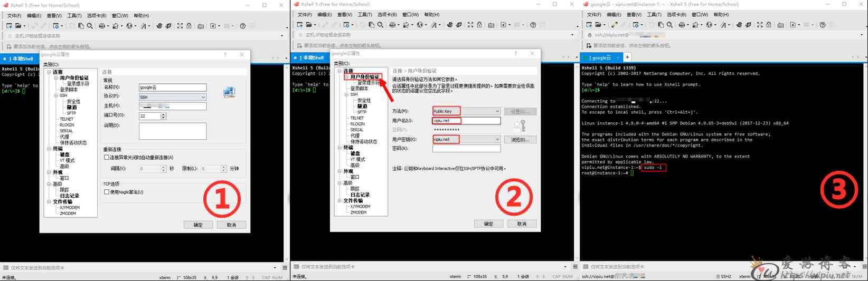868x281 pixels.
Task: Click globe icon in third window toolbar
Action: click(709, 25)
